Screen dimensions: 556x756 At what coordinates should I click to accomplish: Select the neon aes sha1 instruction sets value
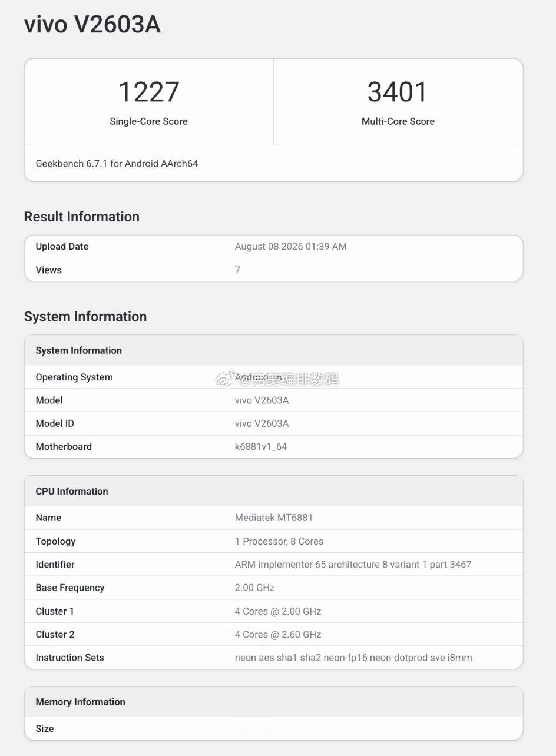[x=353, y=658]
